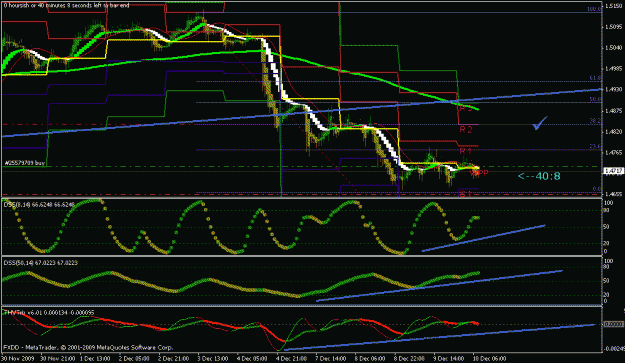Click the 38.2 Fibonacci level label
This screenshot has height=363, width=625.
click(596, 121)
